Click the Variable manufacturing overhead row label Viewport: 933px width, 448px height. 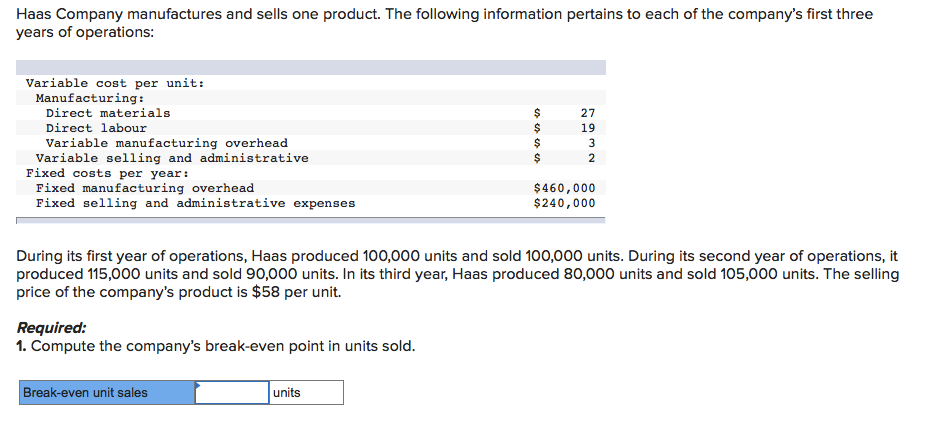(x=166, y=143)
